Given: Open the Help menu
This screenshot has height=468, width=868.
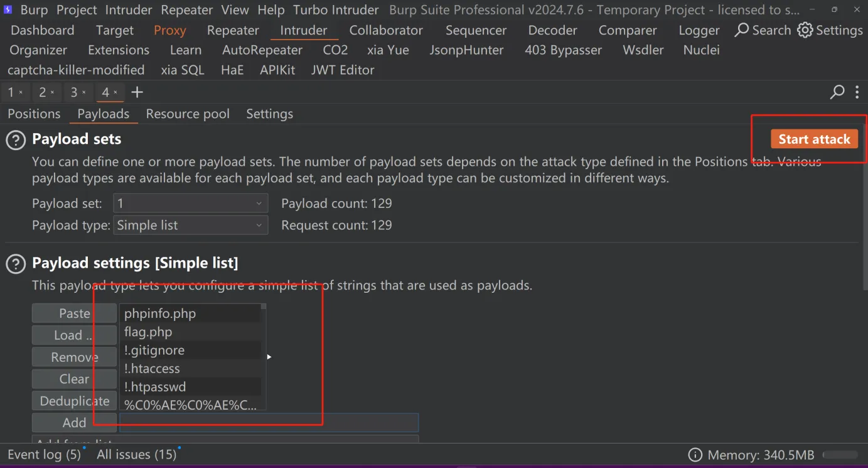Looking at the screenshot, I should [271, 10].
